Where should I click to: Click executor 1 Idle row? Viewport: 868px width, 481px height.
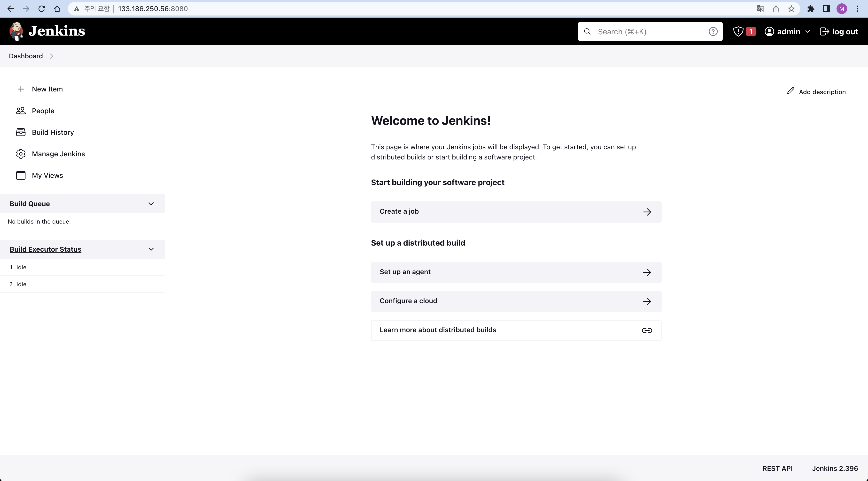point(82,267)
